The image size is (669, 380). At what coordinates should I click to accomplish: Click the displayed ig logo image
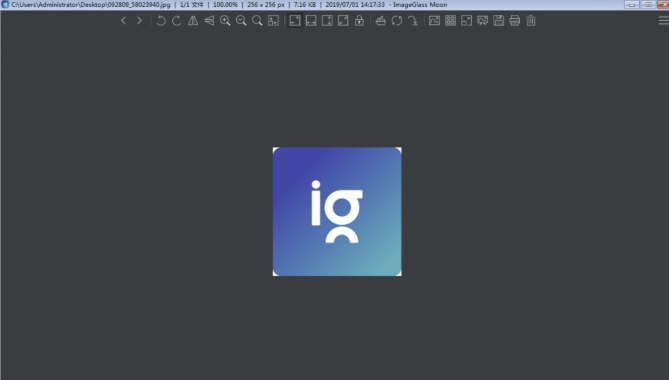pyautogui.click(x=337, y=212)
